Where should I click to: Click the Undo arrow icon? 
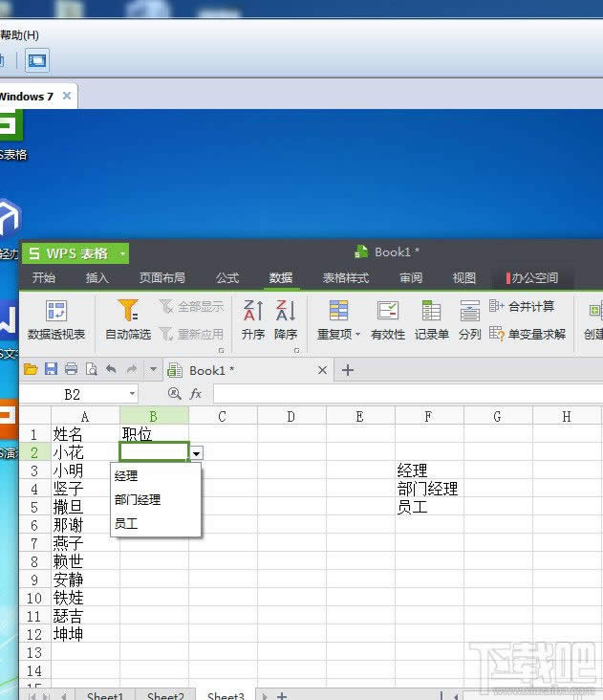pyautogui.click(x=111, y=369)
